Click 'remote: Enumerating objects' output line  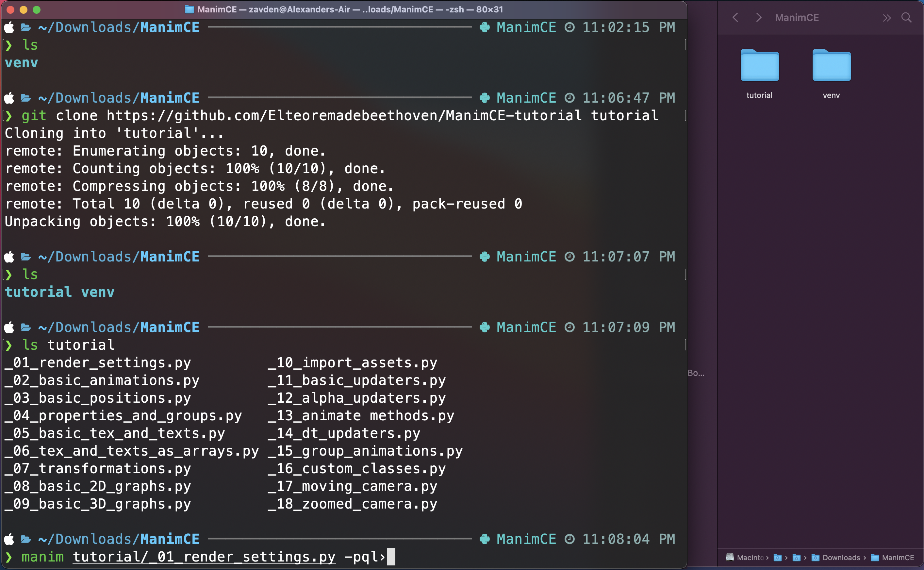pyautogui.click(x=165, y=151)
